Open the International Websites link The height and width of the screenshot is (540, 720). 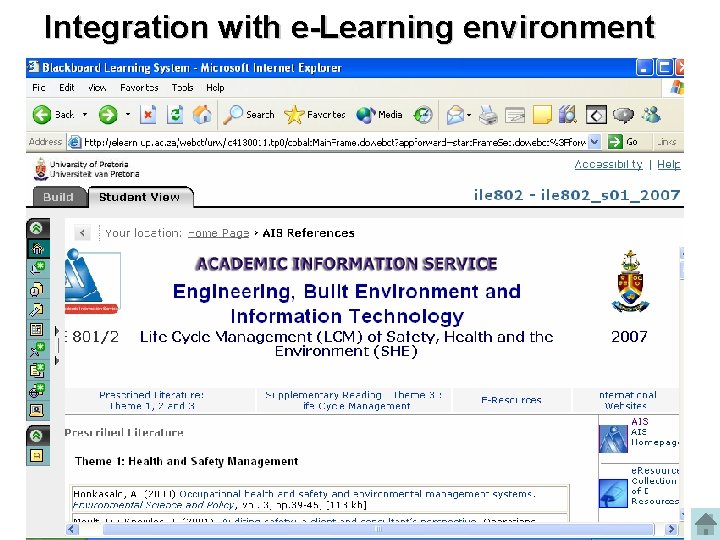[627, 400]
